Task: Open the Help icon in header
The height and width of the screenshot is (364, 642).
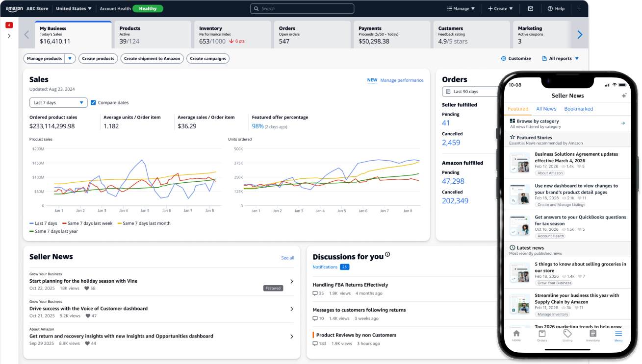Action: (x=550, y=9)
